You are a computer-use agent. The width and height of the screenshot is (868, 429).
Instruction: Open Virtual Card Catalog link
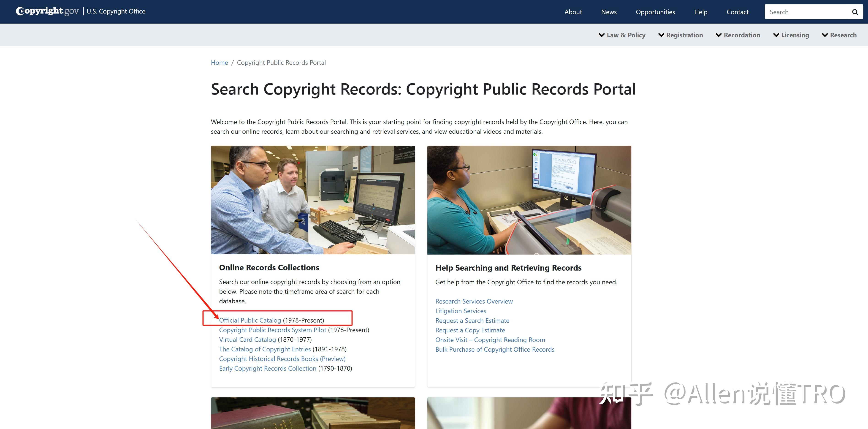[x=247, y=339]
